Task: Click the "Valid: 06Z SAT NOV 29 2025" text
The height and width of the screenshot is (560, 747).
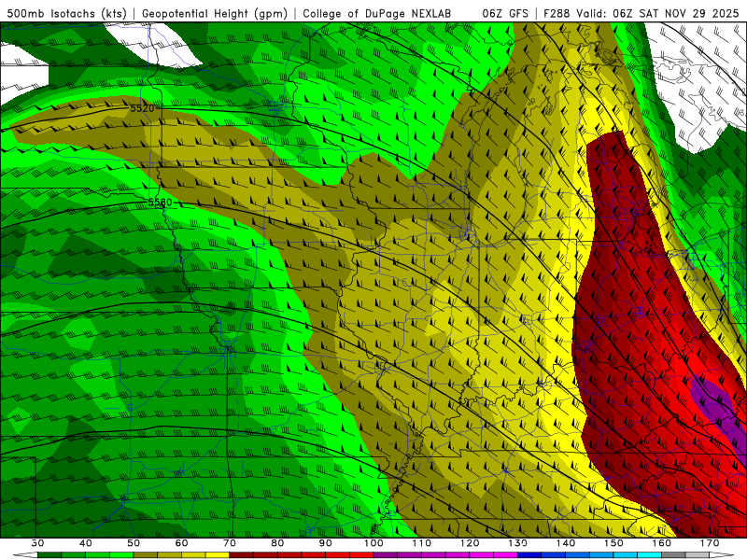Action: point(658,13)
